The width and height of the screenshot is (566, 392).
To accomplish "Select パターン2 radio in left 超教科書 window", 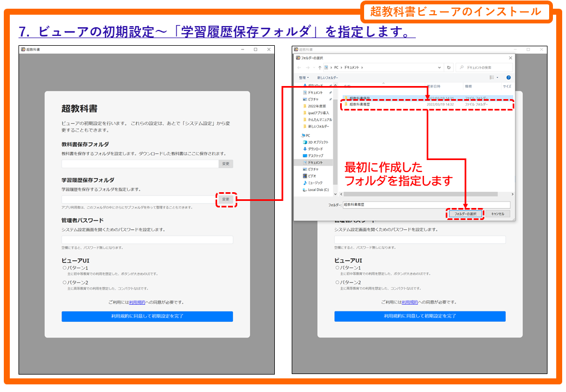I will tap(65, 282).
